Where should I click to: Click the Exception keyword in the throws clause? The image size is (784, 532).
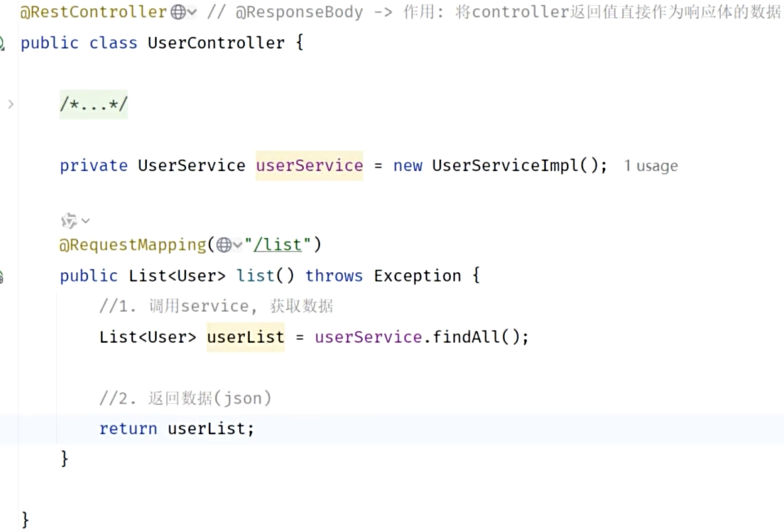pos(417,275)
